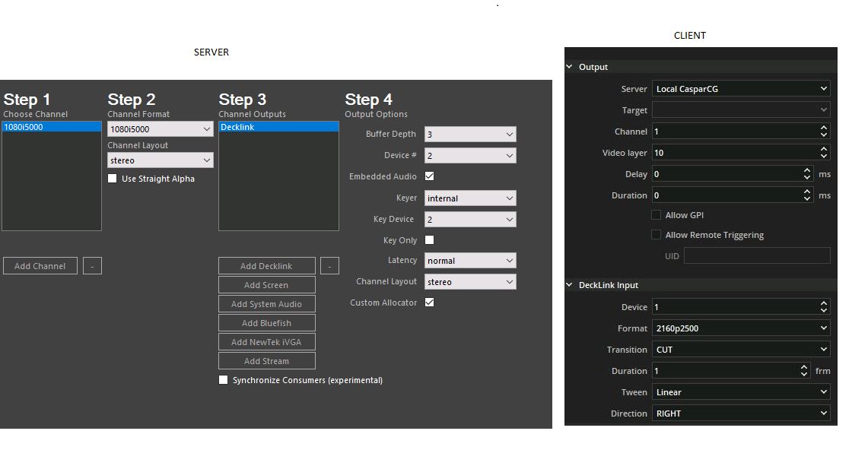The image size is (868, 450).
Task: Click the Output Duration field in ms
Action: [733, 195]
